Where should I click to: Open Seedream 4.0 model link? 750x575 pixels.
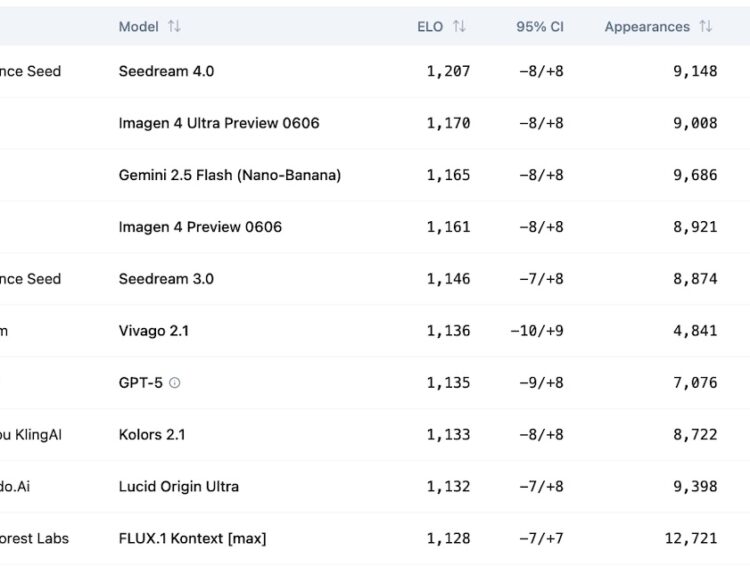pyautogui.click(x=166, y=71)
